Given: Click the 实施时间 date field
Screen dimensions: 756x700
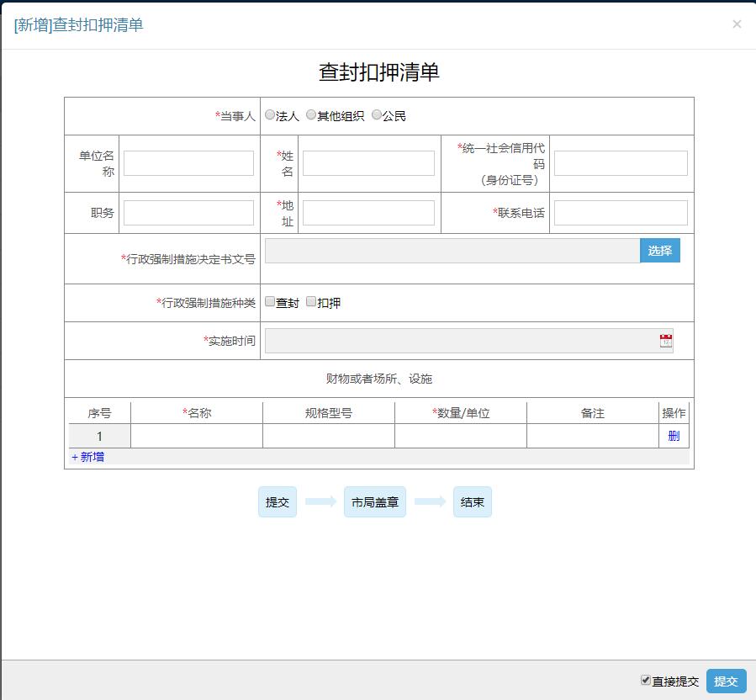Looking at the screenshot, I should pyautogui.click(x=468, y=341).
